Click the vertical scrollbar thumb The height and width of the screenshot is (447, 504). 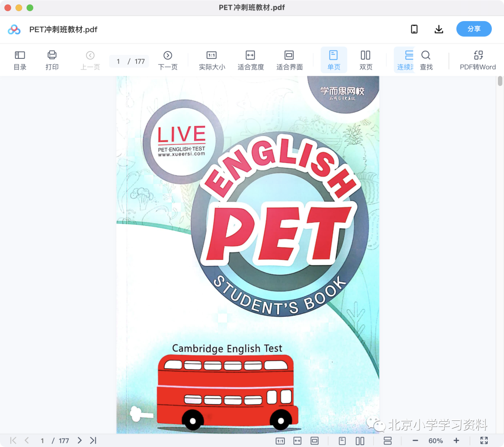tap(500, 81)
